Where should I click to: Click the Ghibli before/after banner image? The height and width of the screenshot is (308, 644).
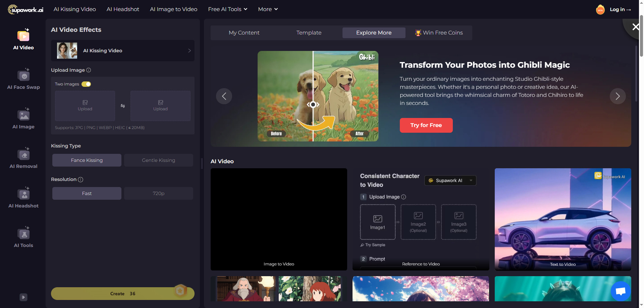tap(318, 96)
